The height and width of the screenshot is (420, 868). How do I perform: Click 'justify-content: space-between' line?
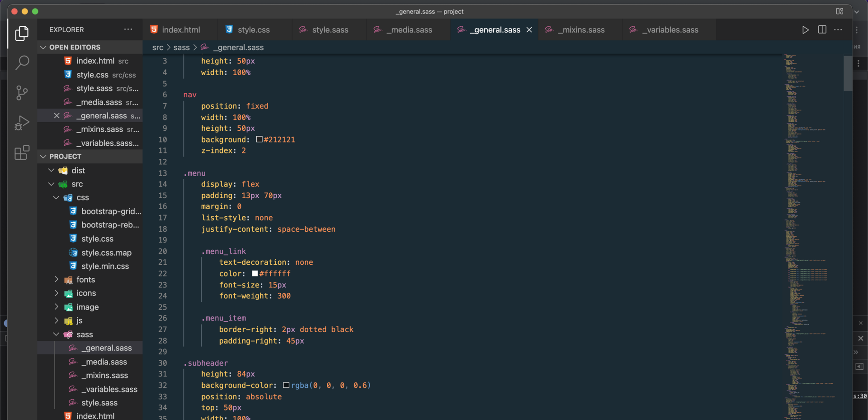[x=268, y=229]
